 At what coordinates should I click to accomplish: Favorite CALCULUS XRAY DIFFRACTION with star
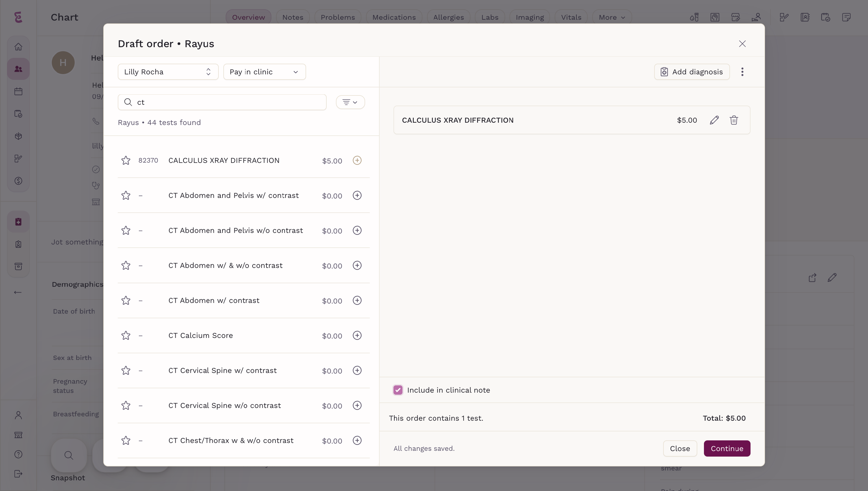coord(126,161)
